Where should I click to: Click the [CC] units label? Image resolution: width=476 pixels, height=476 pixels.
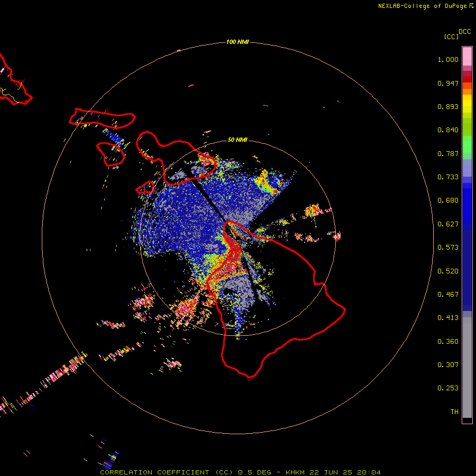click(451, 36)
